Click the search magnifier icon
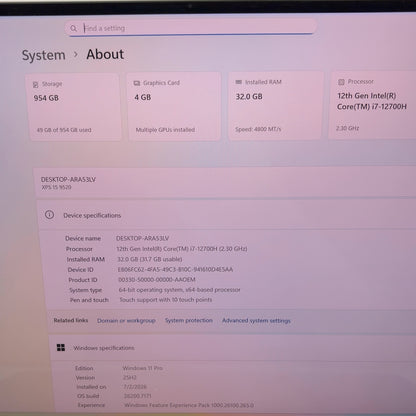 [x=74, y=28]
